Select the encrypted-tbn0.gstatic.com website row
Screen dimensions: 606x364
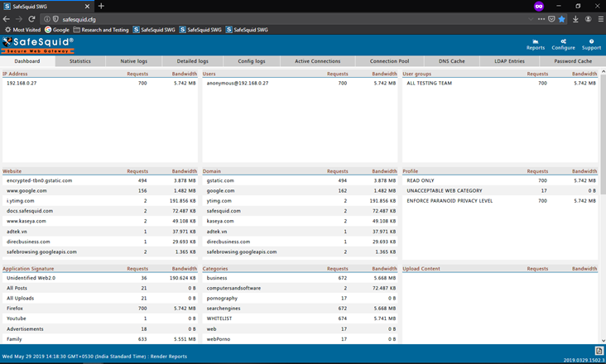point(40,180)
